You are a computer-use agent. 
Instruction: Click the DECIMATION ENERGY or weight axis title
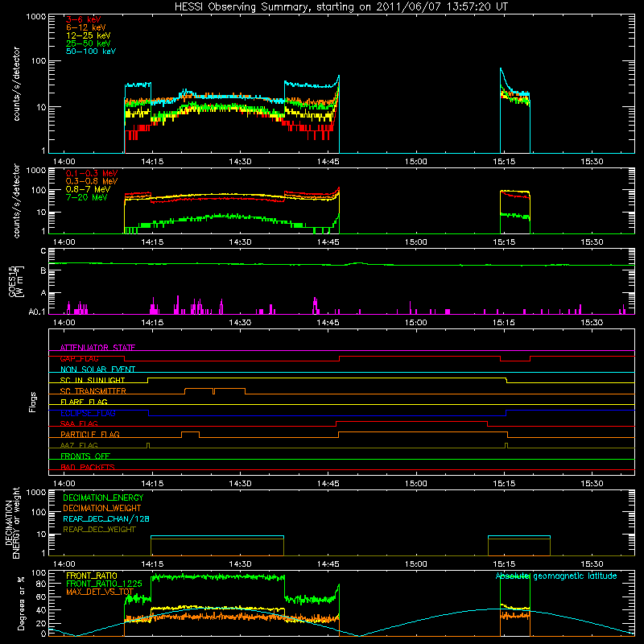click(12, 522)
